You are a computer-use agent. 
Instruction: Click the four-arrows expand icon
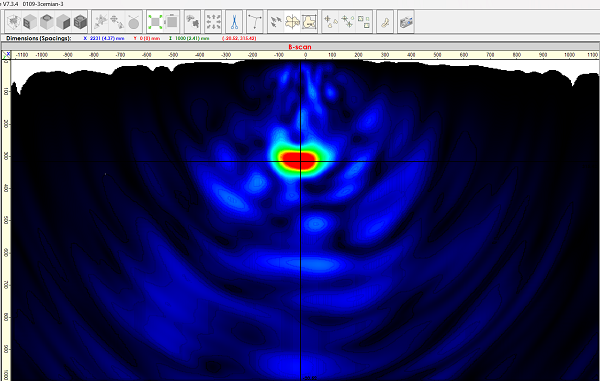click(213, 22)
